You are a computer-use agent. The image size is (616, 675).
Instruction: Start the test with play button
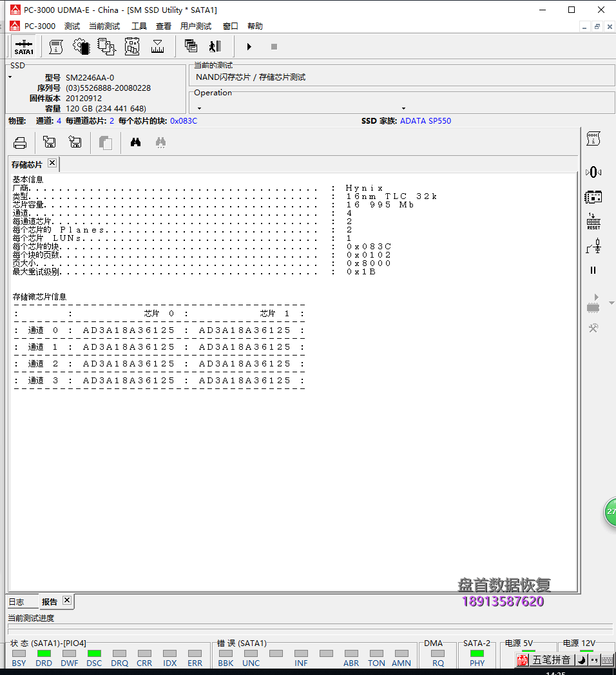tap(249, 46)
